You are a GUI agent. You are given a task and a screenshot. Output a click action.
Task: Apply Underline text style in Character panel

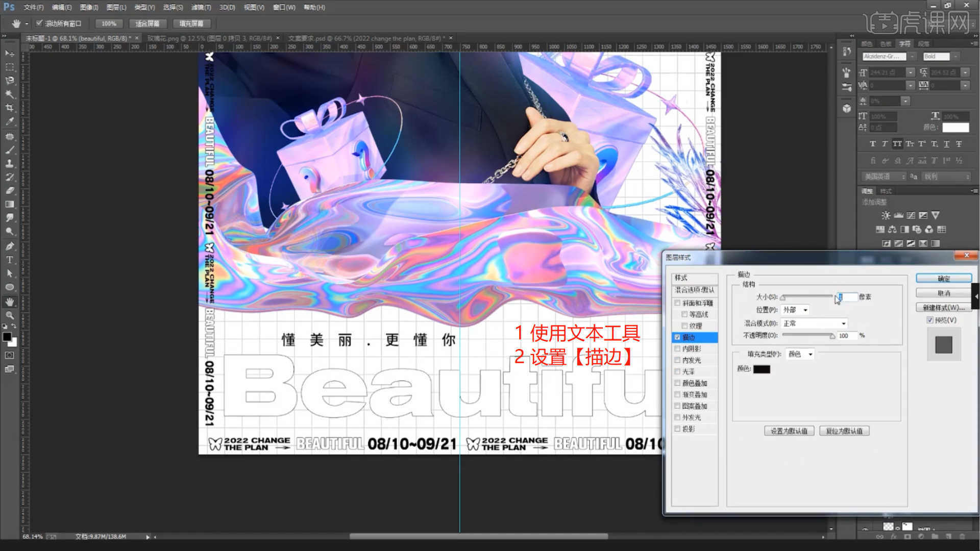946,144
